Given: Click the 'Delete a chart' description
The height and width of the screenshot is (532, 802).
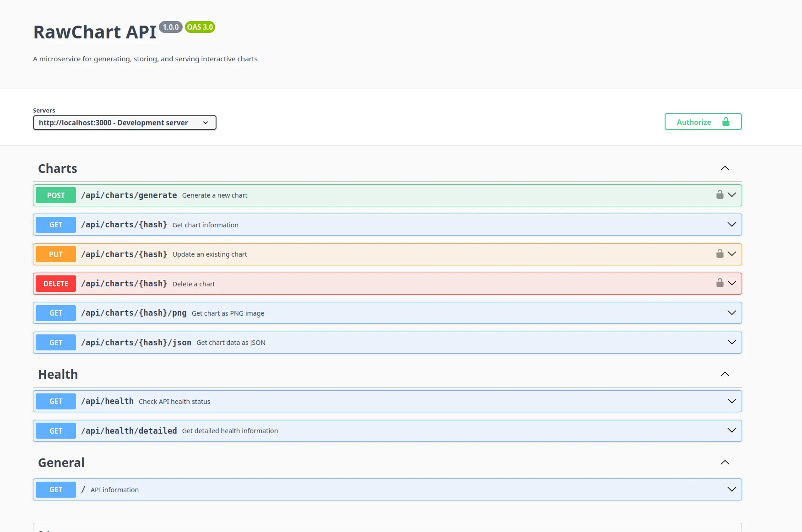Looking at the screenshot, I should click(194, 284).
